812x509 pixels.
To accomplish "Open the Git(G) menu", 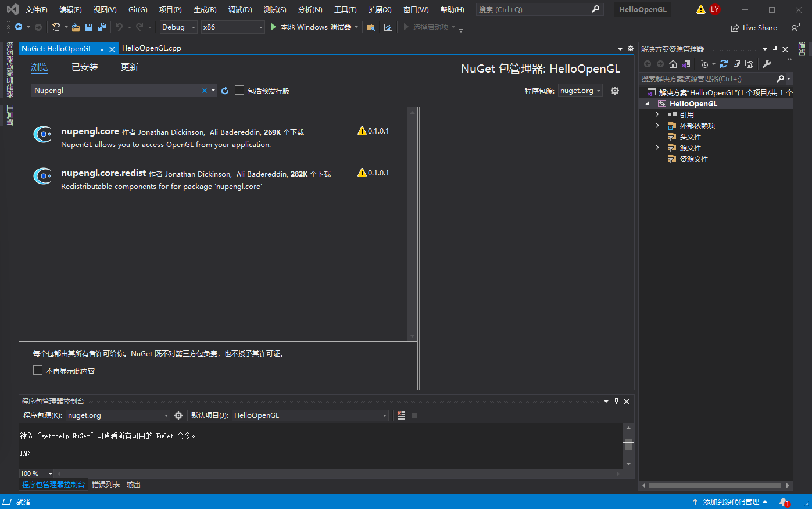I will click(x=138, y=10).
